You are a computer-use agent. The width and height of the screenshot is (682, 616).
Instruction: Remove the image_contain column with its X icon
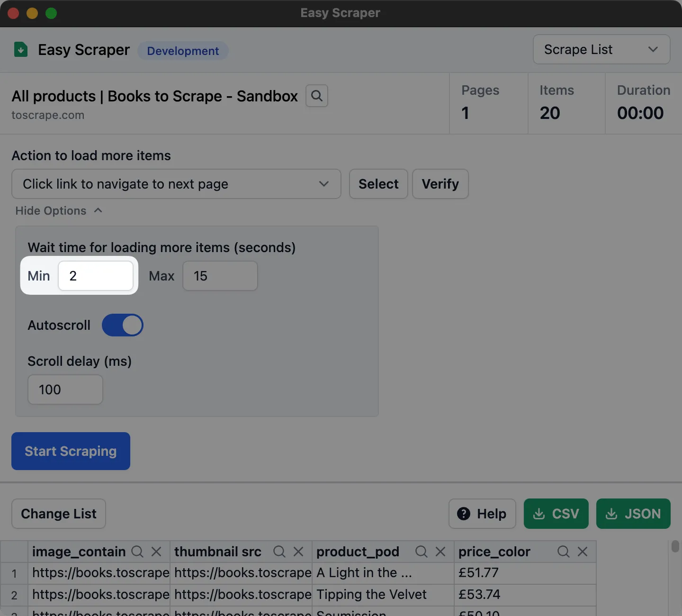click(156, 552)
